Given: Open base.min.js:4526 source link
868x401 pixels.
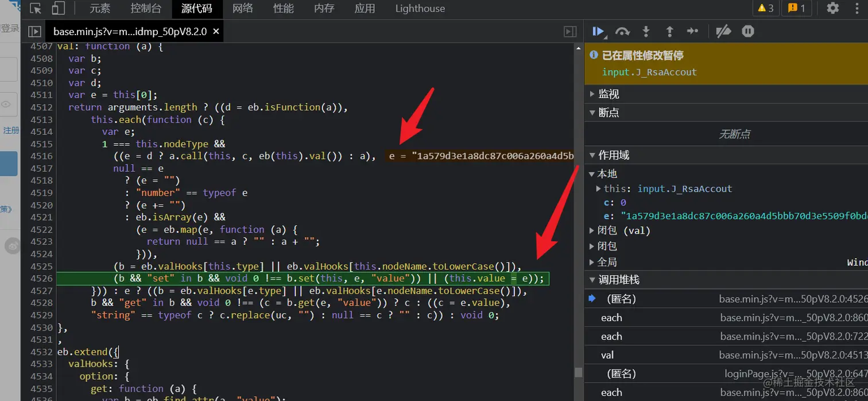Looking at the screenshot, I should [x=793, y=299].
